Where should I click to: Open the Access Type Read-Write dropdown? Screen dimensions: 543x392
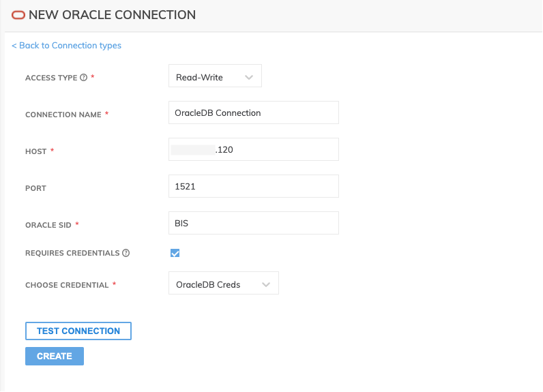pyautogui.click(x=215, y=76)
